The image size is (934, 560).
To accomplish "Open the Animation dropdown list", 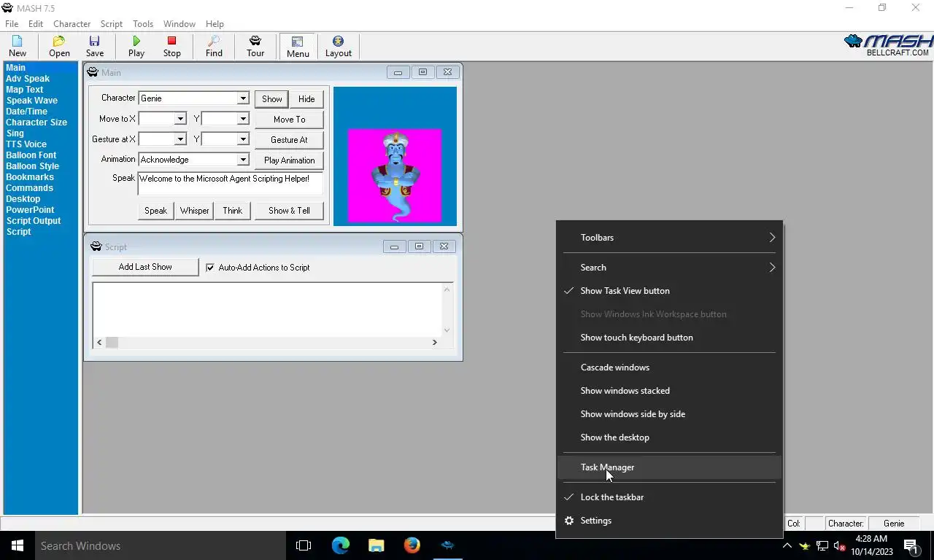I will [x=243, y=160].
